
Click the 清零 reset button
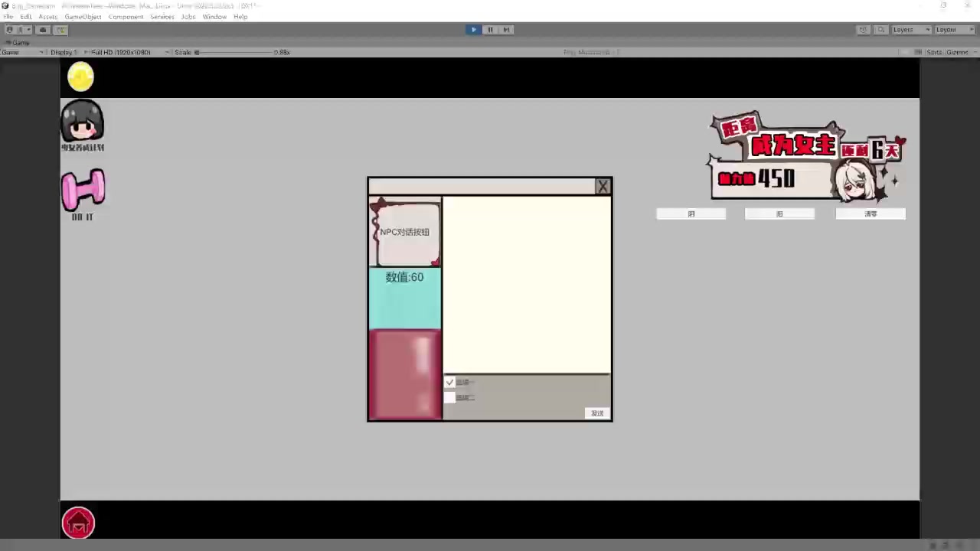871,214
